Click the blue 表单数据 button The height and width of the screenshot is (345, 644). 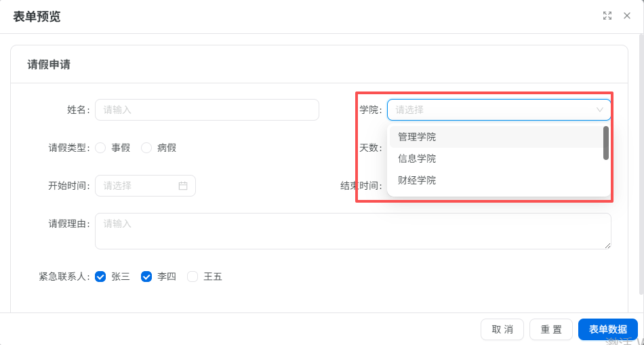(607, 329)
